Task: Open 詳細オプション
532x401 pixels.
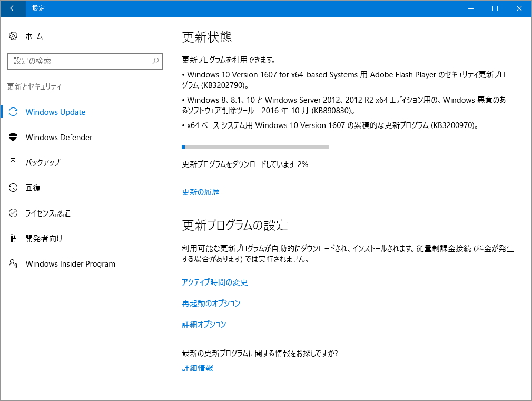Action: point(203,324)
